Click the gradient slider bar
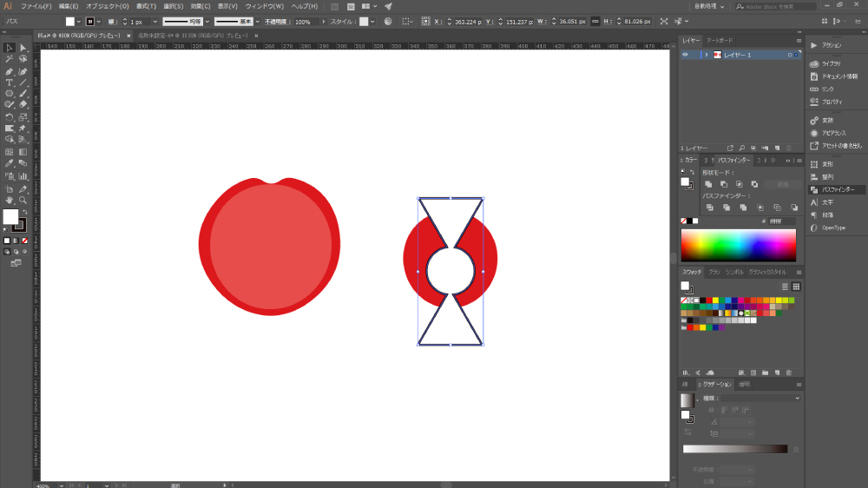 735,449
